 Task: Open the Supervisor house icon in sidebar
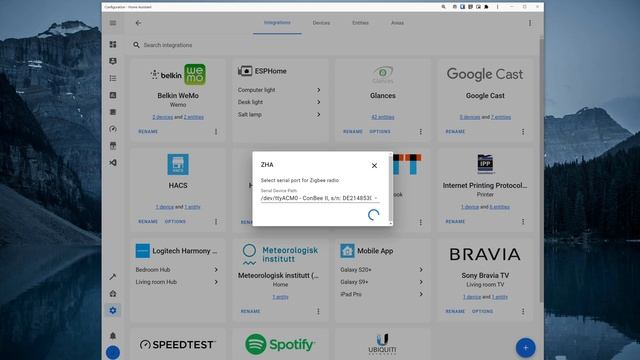pyautogui.click(x=113, y=293)
